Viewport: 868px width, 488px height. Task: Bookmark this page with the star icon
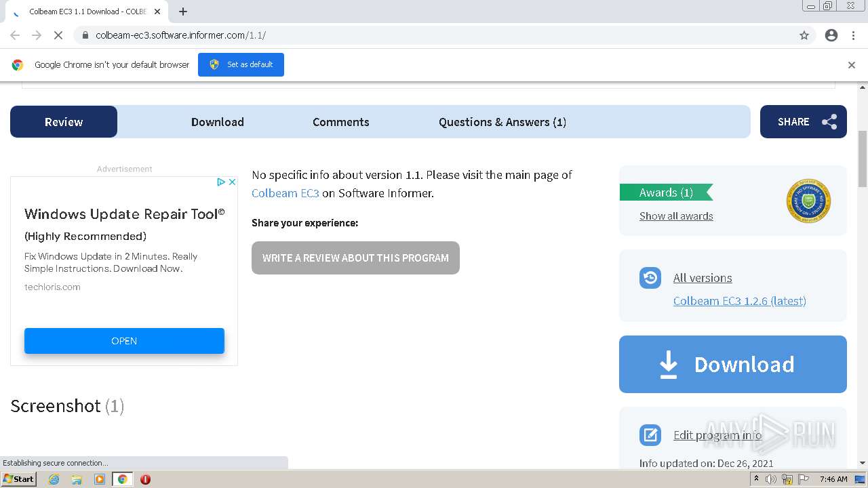point(804,35)
